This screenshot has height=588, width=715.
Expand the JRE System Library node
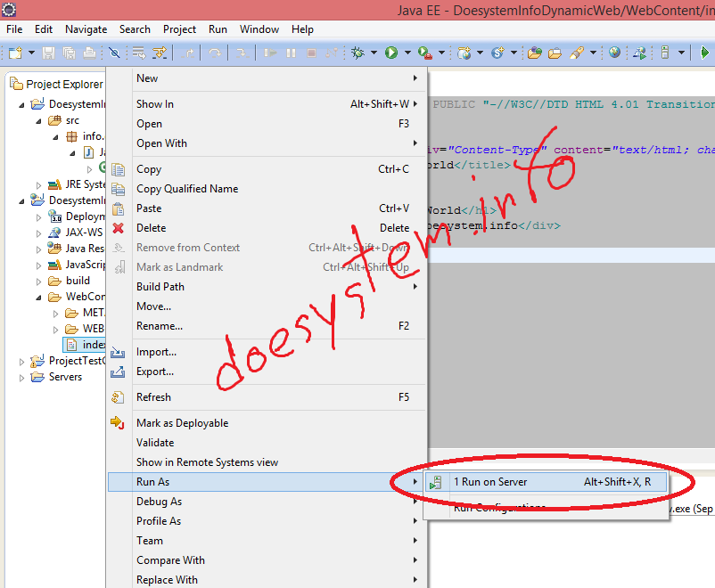(x=38, y=185)
